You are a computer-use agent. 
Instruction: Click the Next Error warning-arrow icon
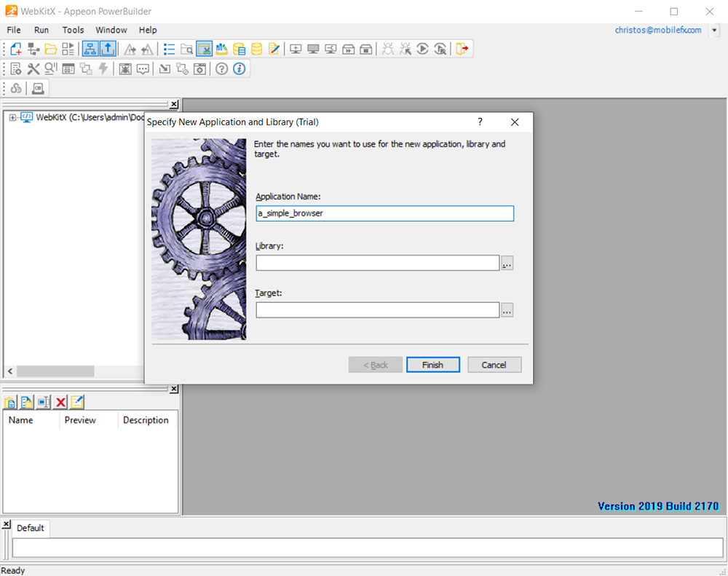(130, 49)
